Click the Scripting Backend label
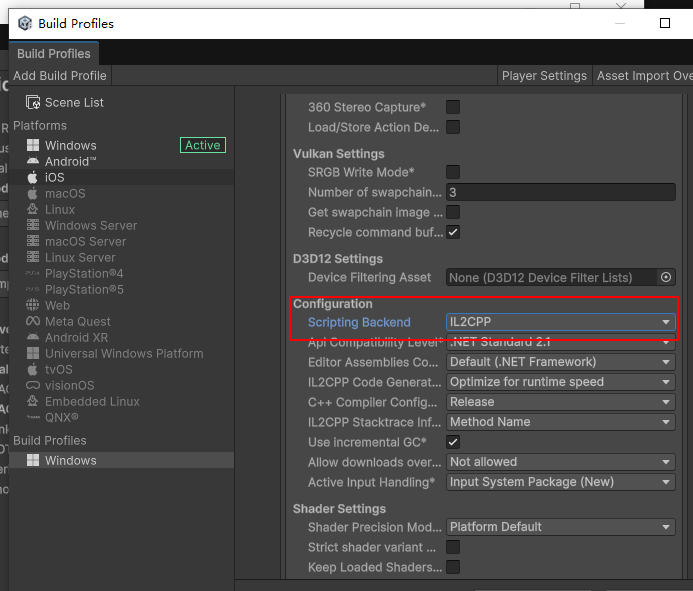Image resolution: width=693 pixels, height=591 pixels. click(359, 322)
